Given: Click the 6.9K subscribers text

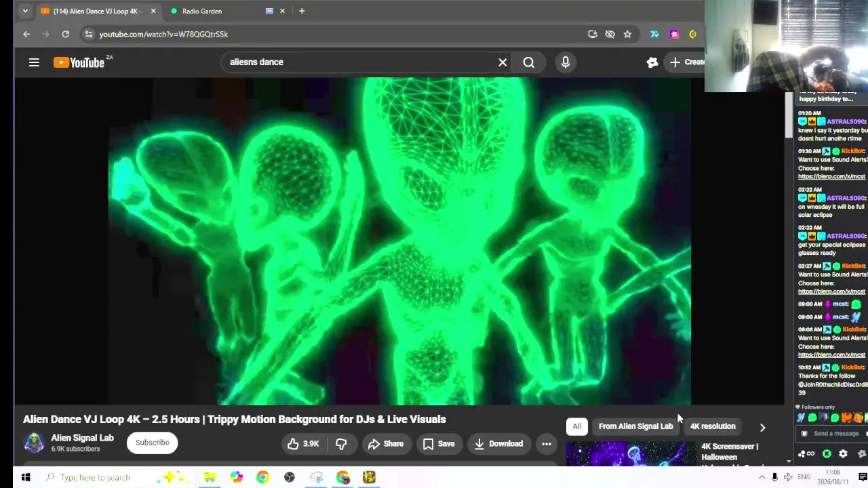Looking at the screenshot, I should (x=75, y=449).
